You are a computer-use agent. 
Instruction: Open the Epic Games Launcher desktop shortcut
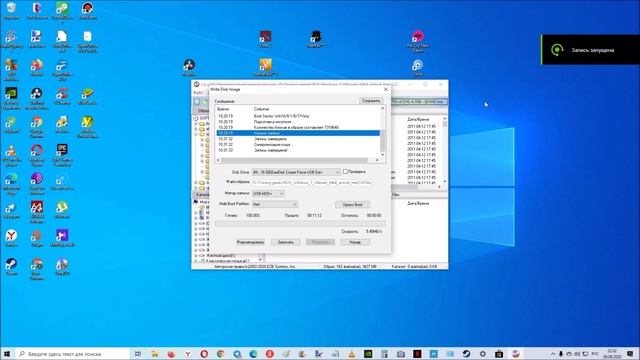[62, 155]
